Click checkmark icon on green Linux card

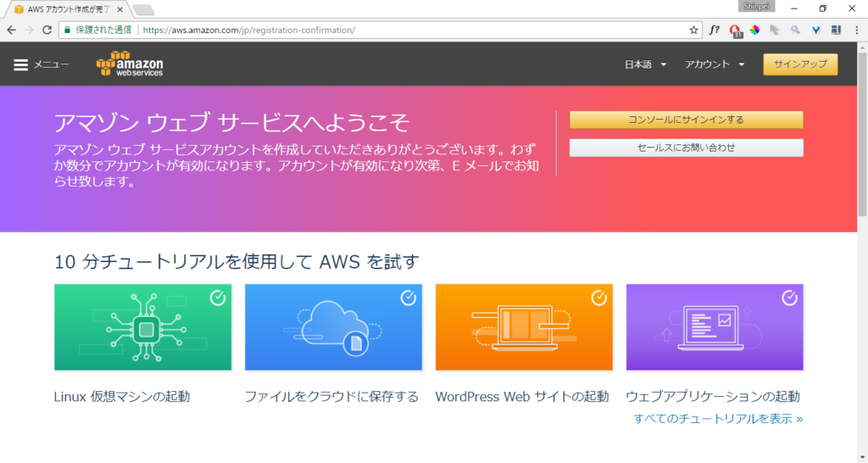coord(218,298)
